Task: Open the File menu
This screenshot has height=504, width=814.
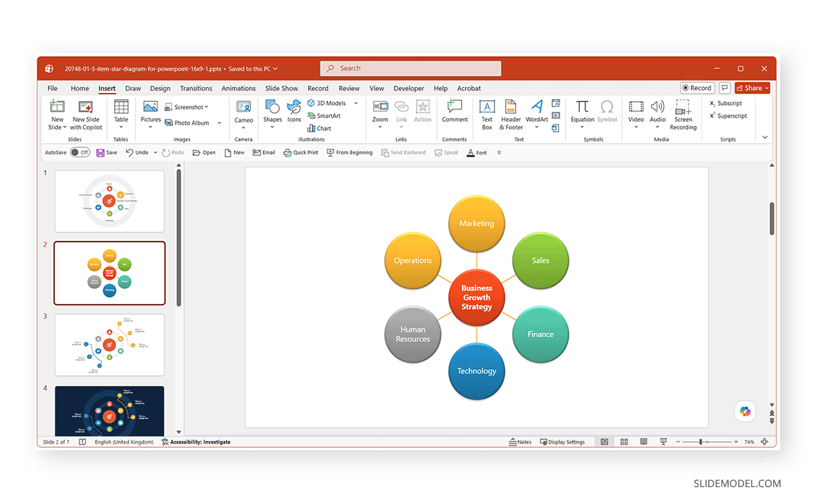Action: [52, 88]
